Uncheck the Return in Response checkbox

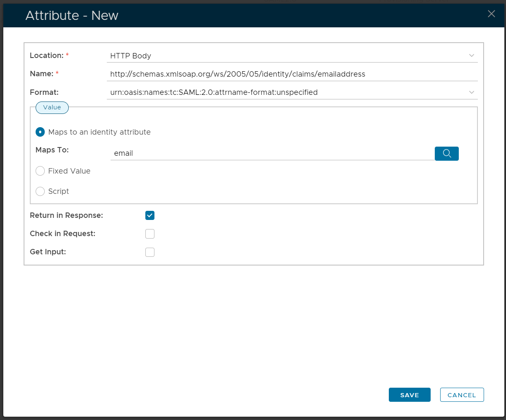[x=150, y=215]
